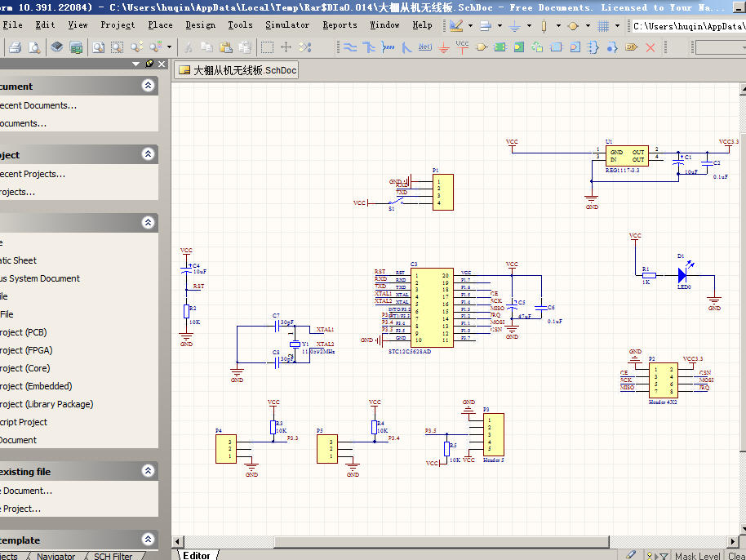Click the Deselect All icon
Viewport: 746px width, 560px height.
coord(305,47)
